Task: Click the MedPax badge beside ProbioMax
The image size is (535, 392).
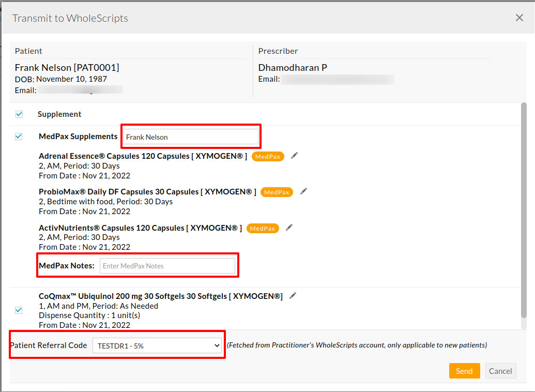Action: pos(277,192)
